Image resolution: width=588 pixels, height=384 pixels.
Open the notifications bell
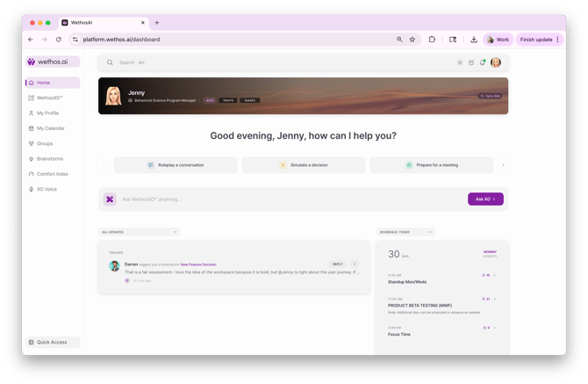pos(483,62)
